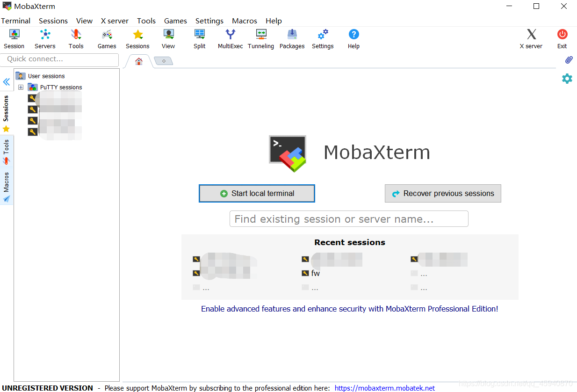Open a new tab with the plus tab
The width and height of the screenshot is (577, 392).
pyautogui.click(x=164, y=61)
